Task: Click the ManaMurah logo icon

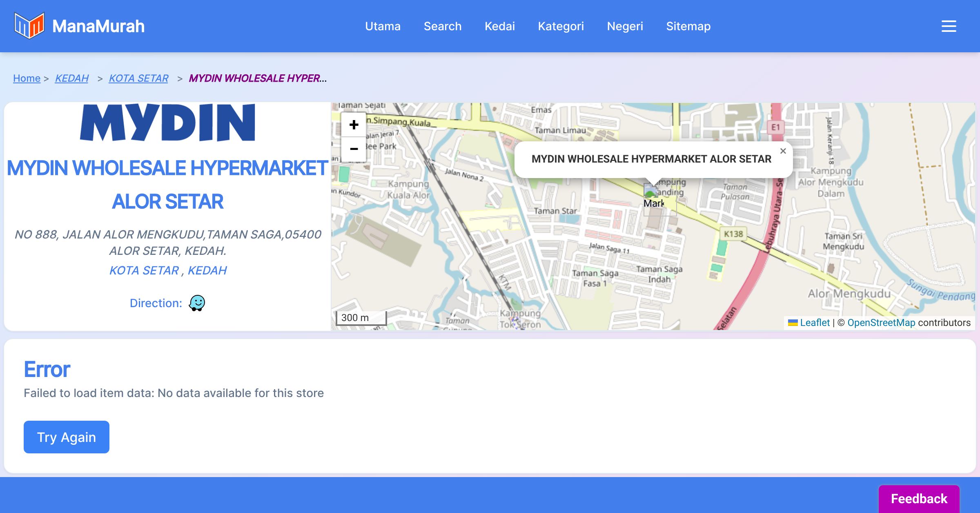Action: [x=29, y=26]
